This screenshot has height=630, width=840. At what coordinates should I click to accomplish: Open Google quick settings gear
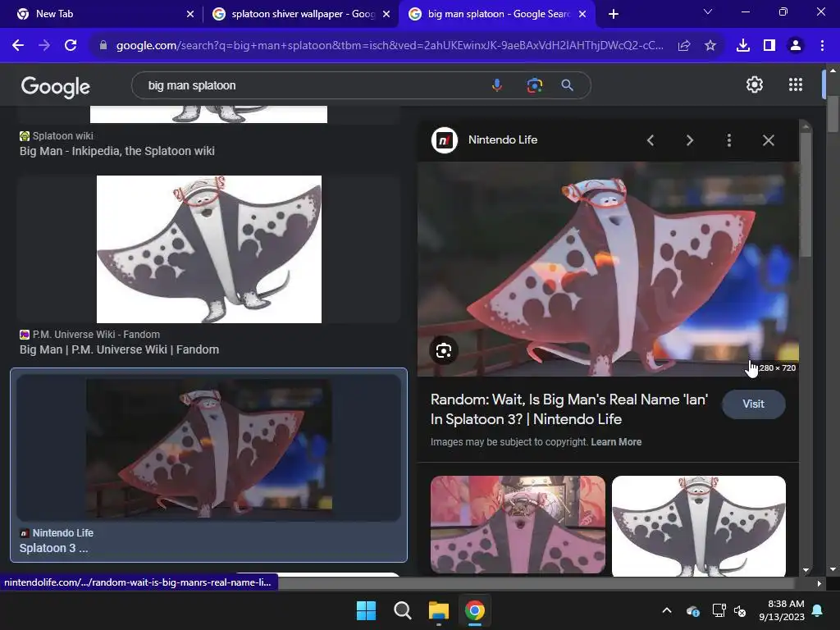tap(755, 84)
